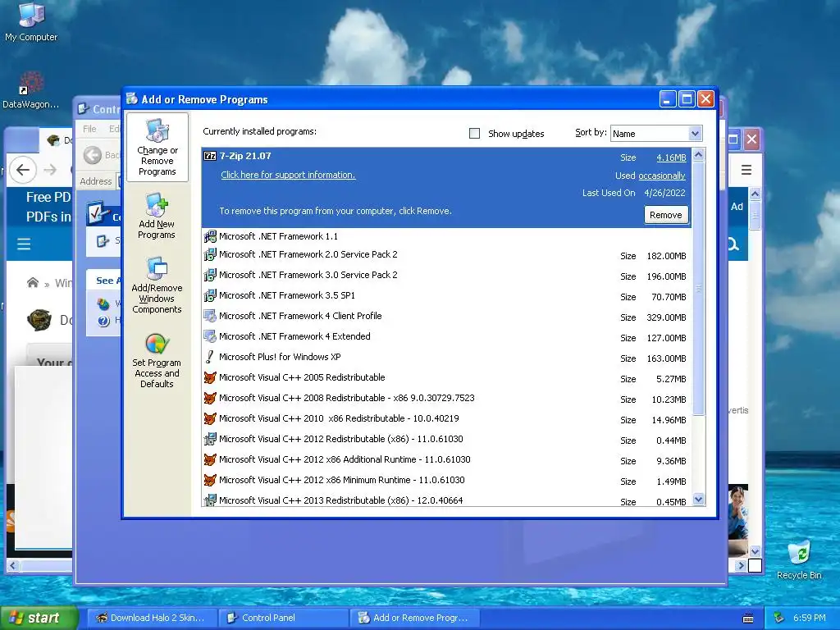Click the .NET Framework 4 Client Profile icon

[210, 316]
